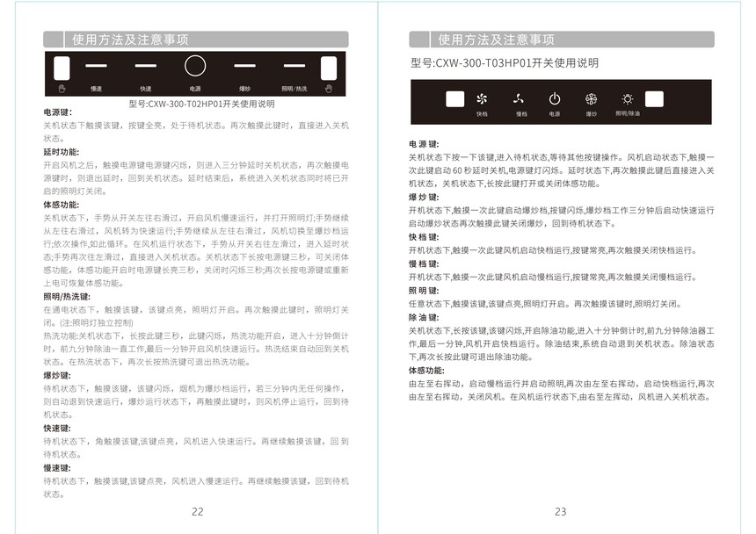Click the right hand gesture icon on T02 panel

click(329, 89)
